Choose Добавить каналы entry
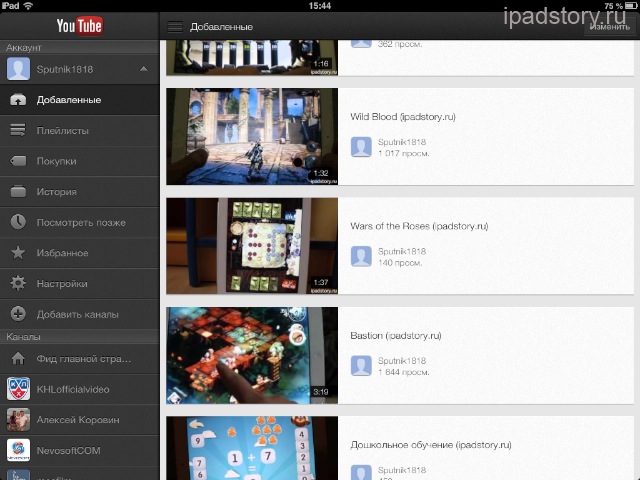This screenshot has height=480, width=640. point(80,314)
